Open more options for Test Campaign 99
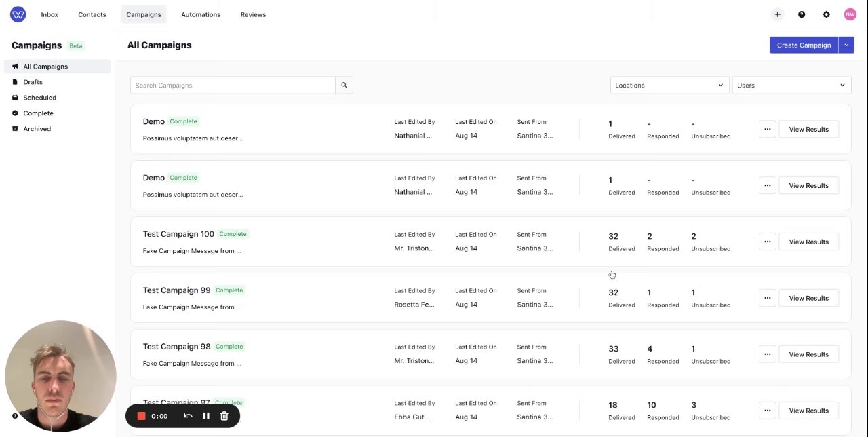This screenshot has width=868, height=437. 767,298
